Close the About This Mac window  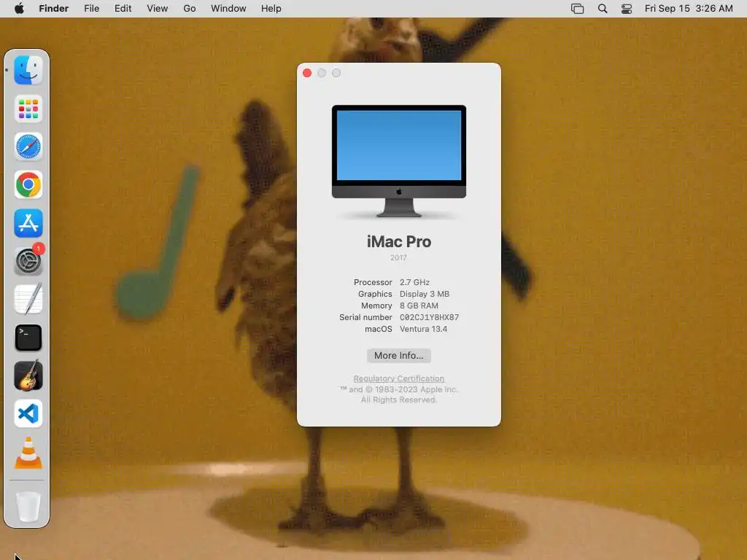point(307,73)
